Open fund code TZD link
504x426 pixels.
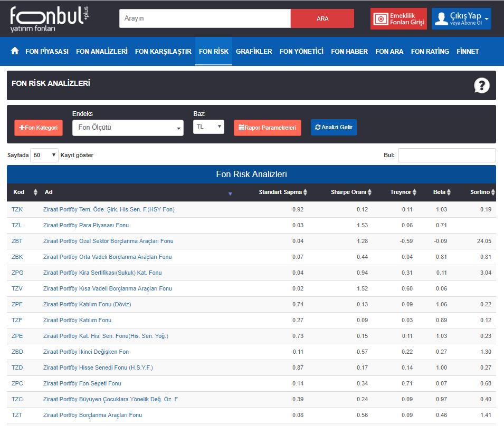(17, 367)
